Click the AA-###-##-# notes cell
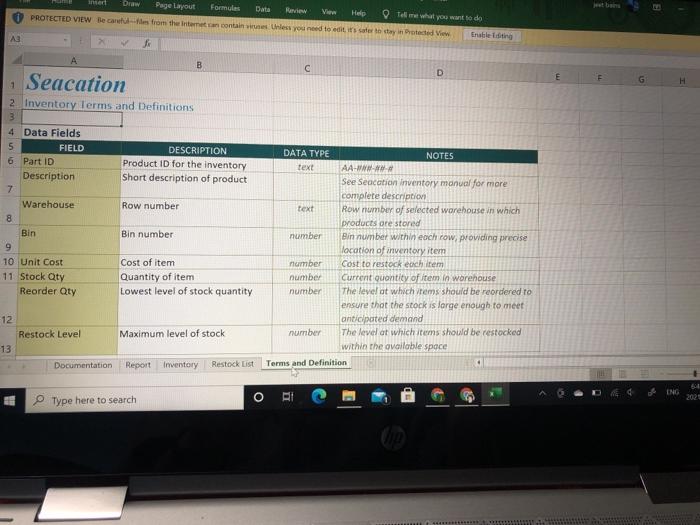The width and height of the screenshot is (700, 525). point(438,168)
